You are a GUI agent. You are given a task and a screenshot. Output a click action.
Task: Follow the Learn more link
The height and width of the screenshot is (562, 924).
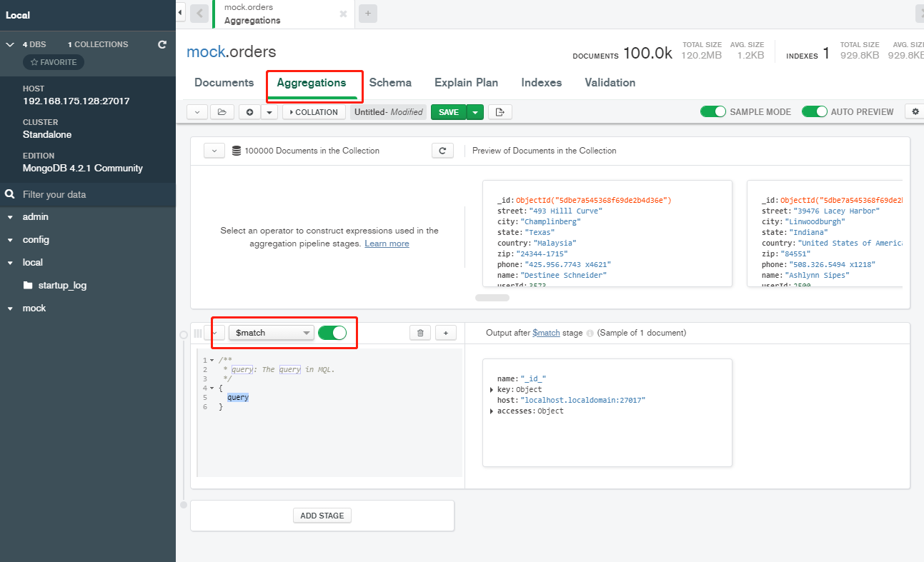click(x=387, y=244)
